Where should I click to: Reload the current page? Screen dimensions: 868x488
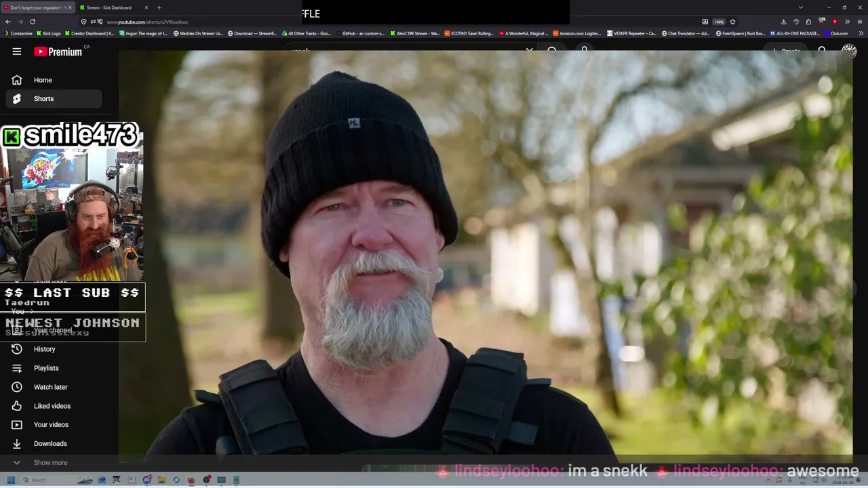point(32,22)
